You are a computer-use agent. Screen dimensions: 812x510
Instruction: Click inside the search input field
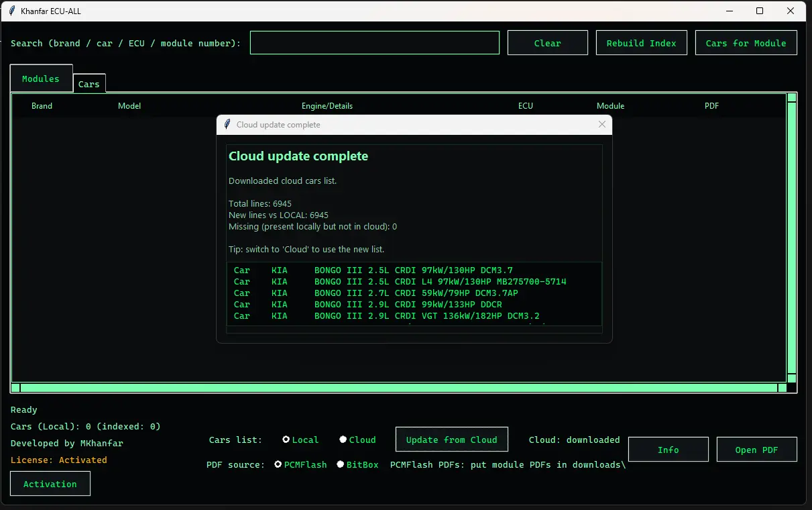pos(374,42)
